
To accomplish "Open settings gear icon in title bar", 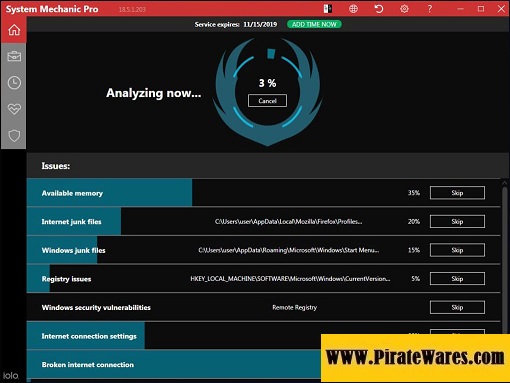I will (x=404, y=9).
